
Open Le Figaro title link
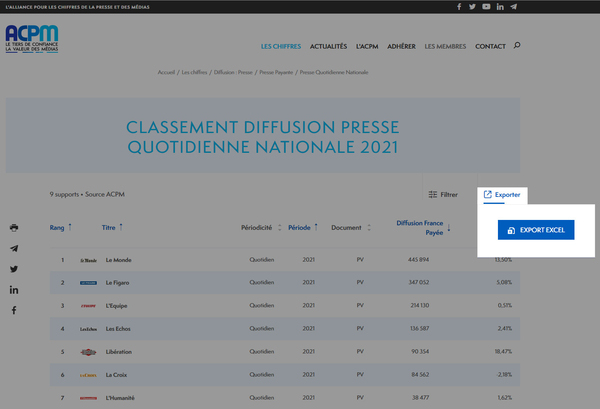coord(117,283)
